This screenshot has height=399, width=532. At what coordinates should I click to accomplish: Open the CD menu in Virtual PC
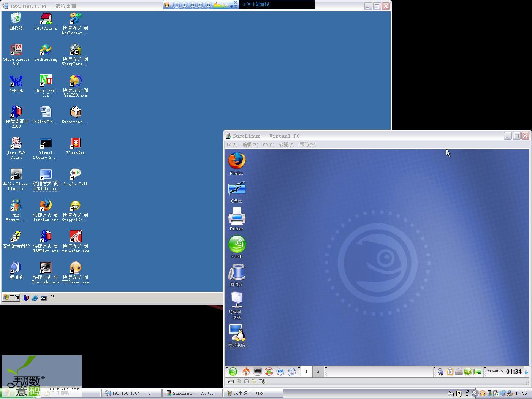tap(268, 145)
